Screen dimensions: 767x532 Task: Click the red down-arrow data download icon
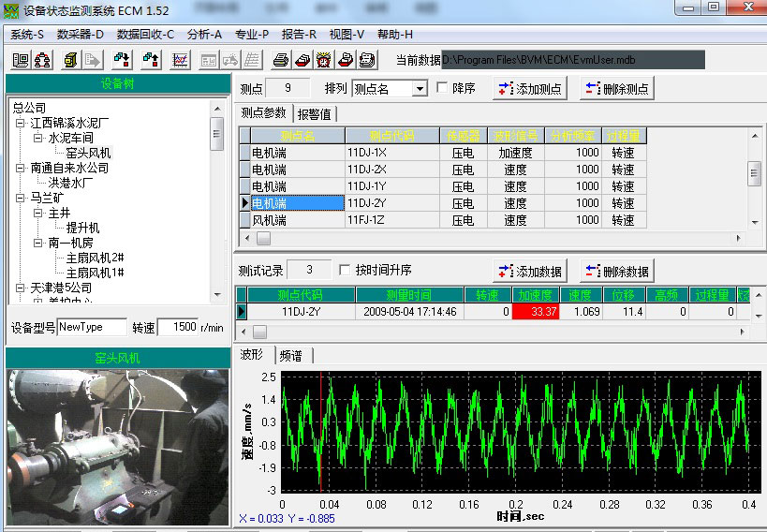[x=121, y=60]
